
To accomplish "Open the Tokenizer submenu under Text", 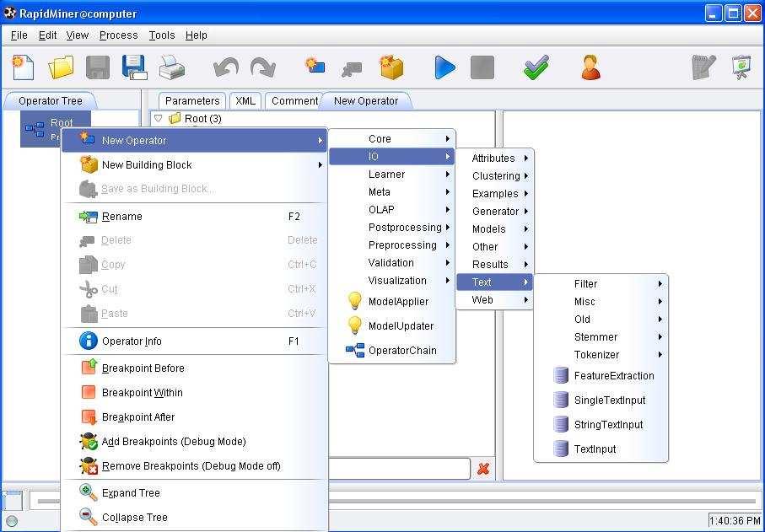I will pyautogui.click(x=601, y=354).
